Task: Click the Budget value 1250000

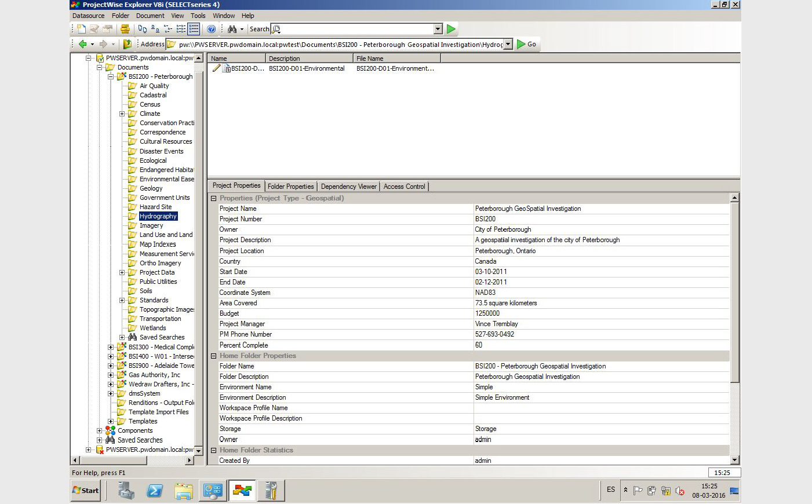Action: pos(487,313)
